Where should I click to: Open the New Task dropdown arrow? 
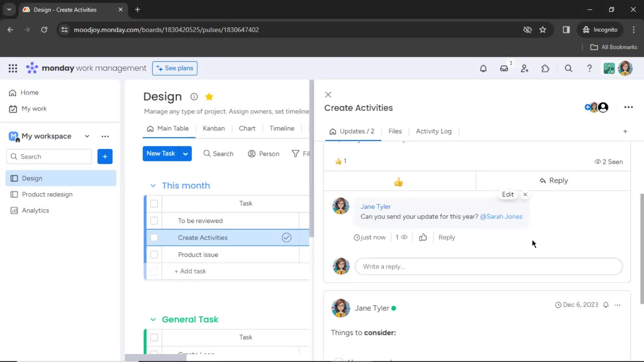186,154
